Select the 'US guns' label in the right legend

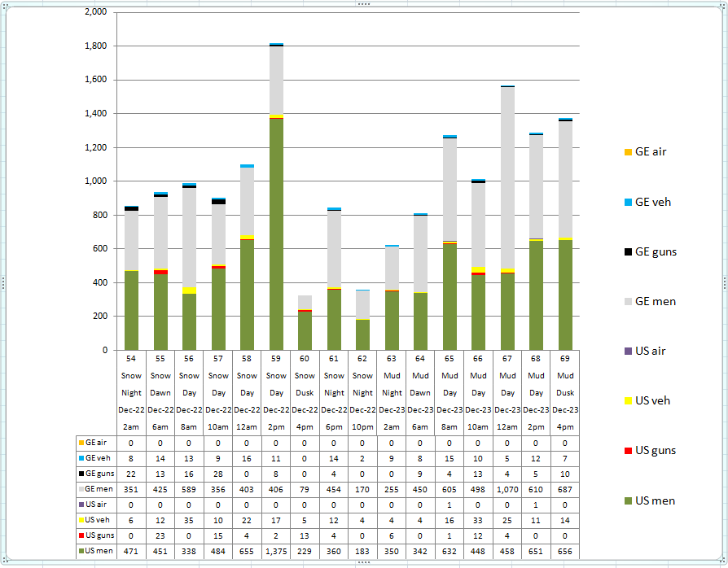[655, 450]
